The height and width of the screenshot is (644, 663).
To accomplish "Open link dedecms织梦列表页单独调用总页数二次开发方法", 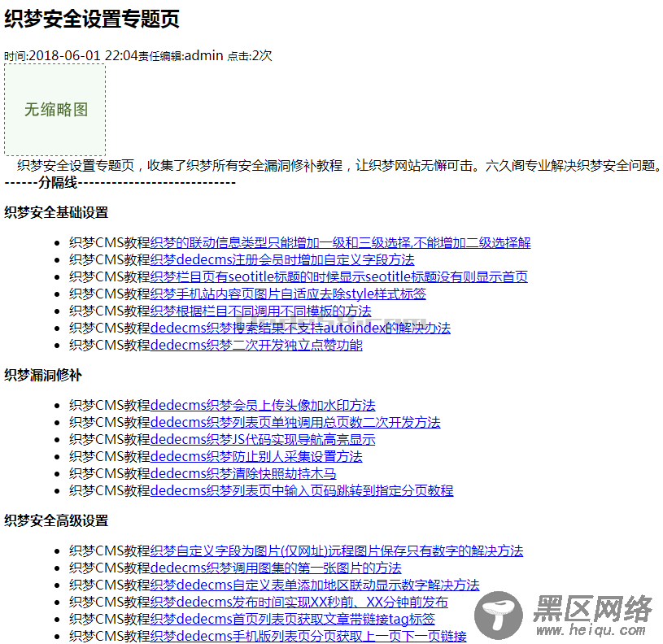I will [x=295, y=423].
